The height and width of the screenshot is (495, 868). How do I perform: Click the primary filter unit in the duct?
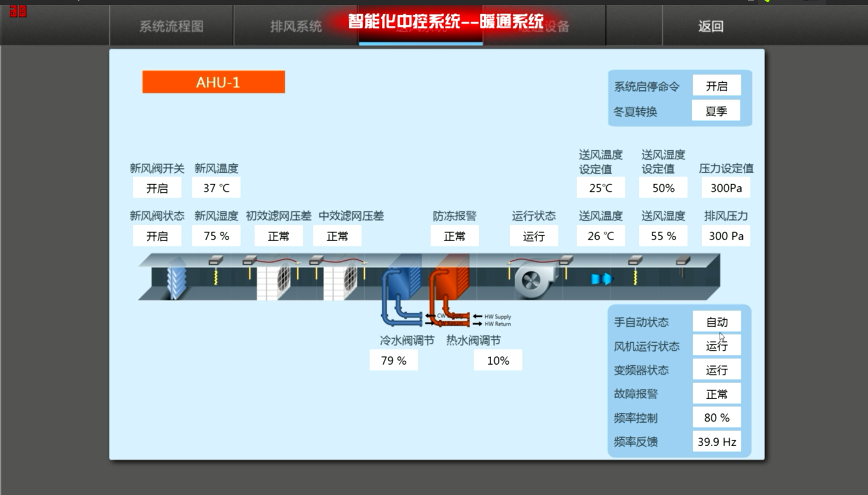coord(274,281)
